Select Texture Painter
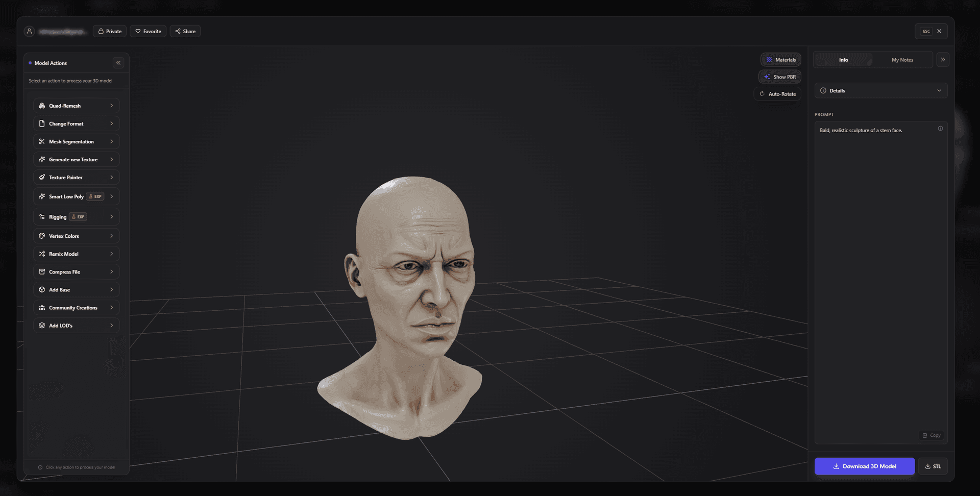 [76, 177]
